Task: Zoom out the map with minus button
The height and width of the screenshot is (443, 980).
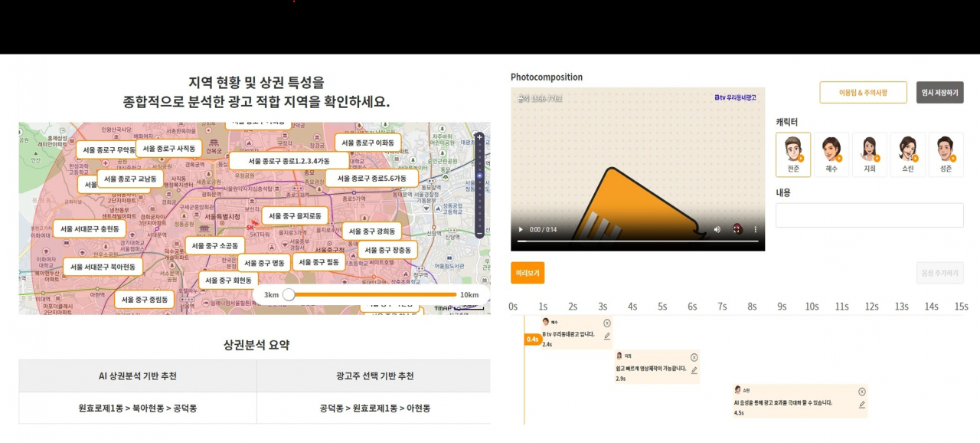Action: (480, 233)
